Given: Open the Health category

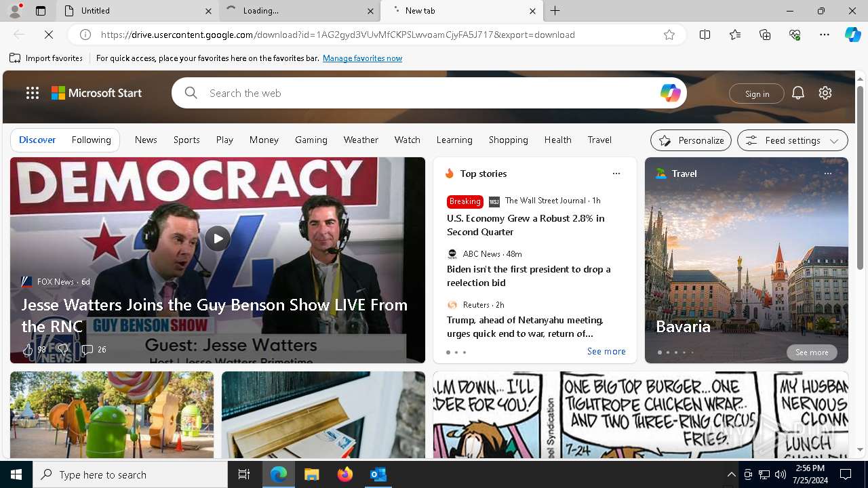Looking at the screenshot, I should point(557,140).
